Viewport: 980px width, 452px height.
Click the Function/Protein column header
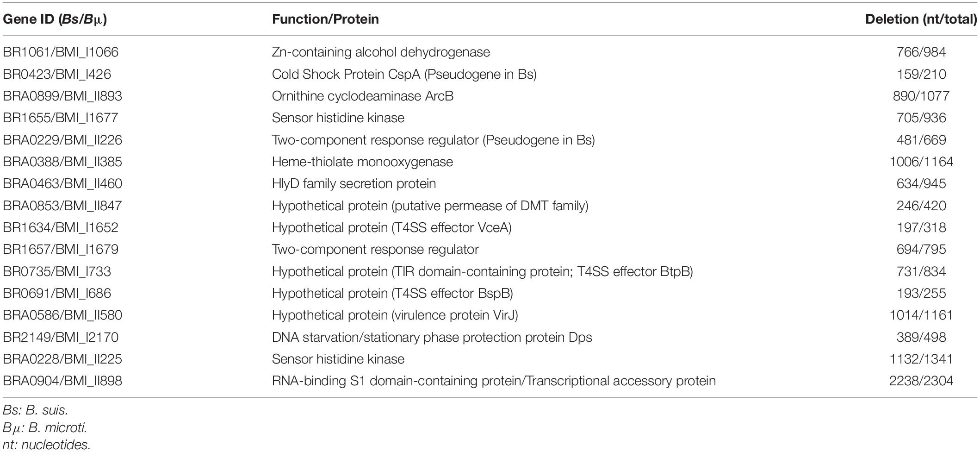click(x=325, y=19)
